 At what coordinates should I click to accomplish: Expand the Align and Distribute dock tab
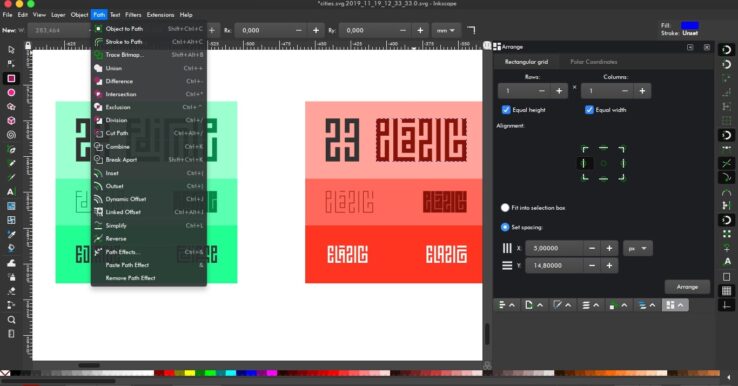click(x=506, y=305)
